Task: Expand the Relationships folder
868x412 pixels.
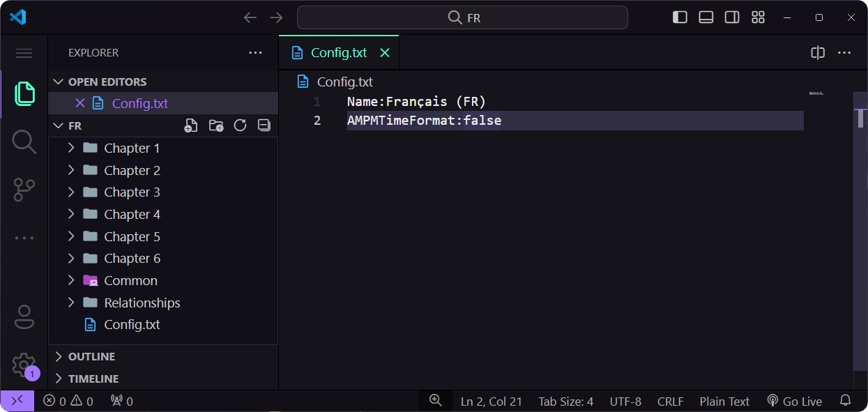Action: (x=142, y=303)
